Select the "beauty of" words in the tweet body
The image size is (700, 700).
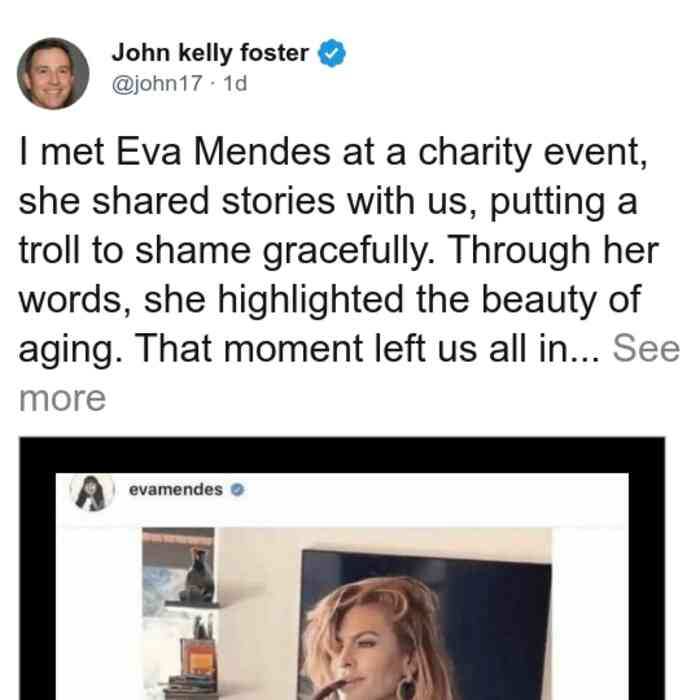tap(561, 300)
